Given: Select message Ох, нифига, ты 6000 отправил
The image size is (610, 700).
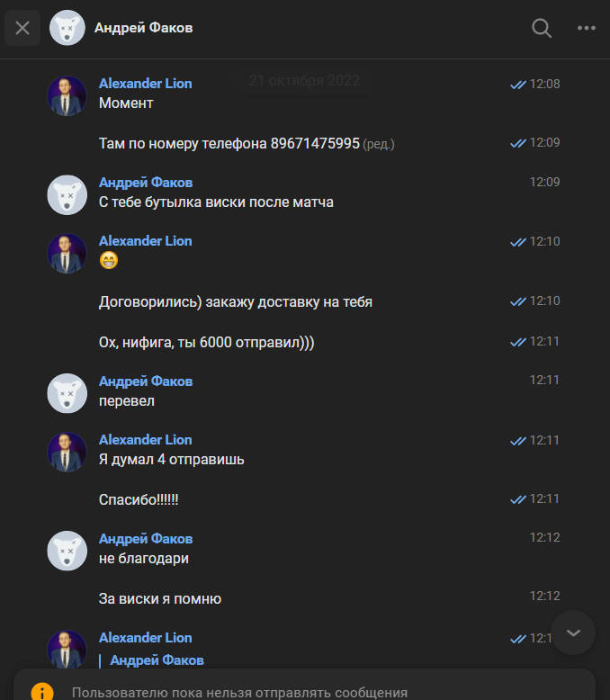Looking at the screenshot, I should tap(207, 343).
